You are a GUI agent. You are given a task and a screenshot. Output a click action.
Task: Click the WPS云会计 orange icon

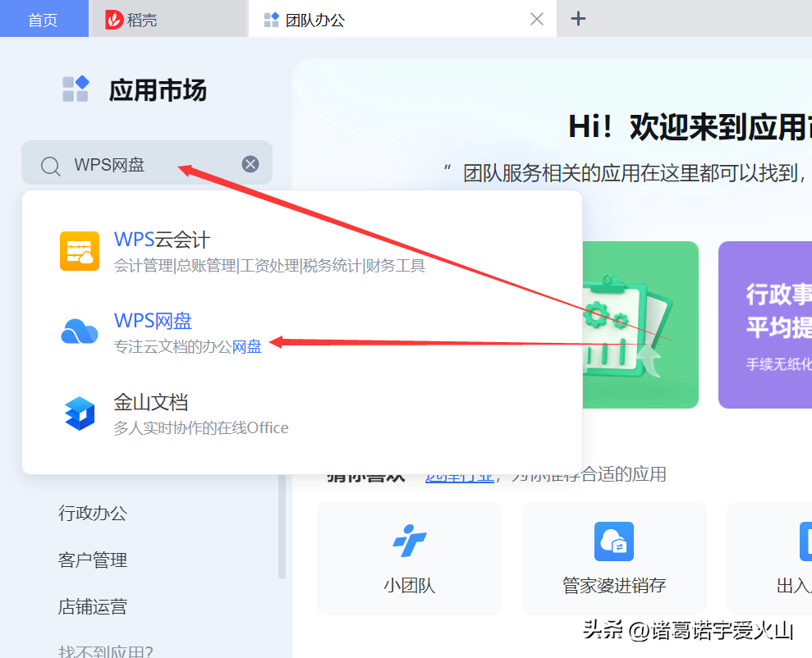pyautogui.click(x=80, y=251)
